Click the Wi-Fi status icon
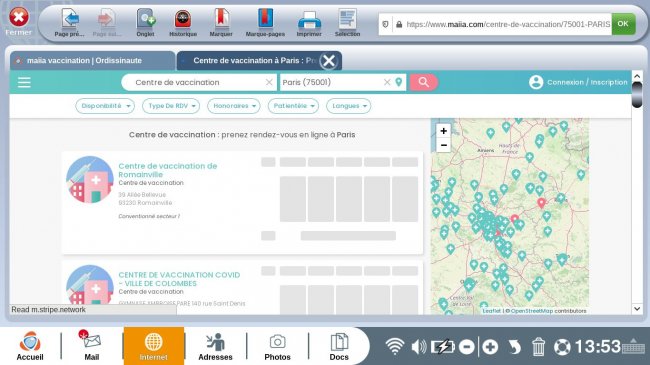 coord(395,346)
